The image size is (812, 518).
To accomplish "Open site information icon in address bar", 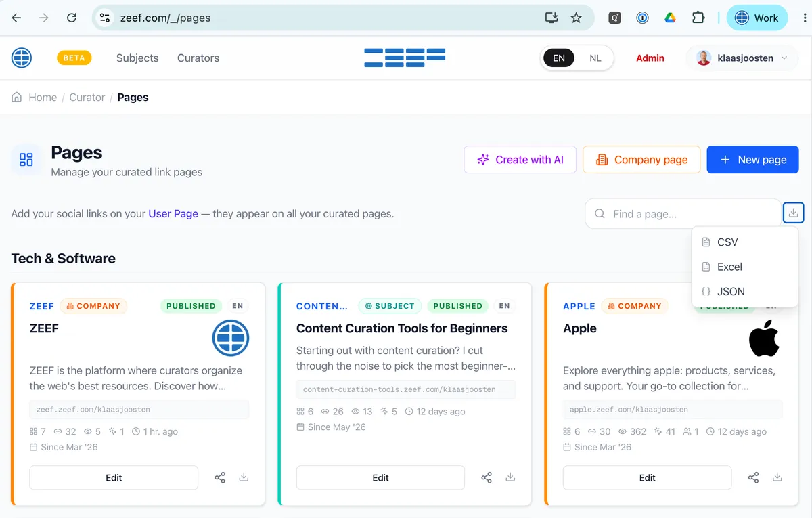I will (x=105, y=18).
